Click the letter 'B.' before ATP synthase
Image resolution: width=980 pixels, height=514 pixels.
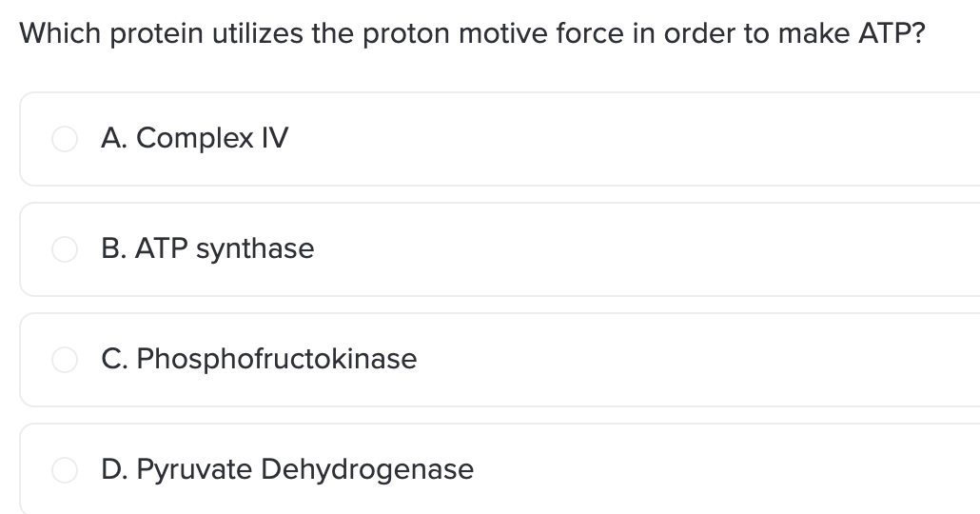[x=113, y=248]
